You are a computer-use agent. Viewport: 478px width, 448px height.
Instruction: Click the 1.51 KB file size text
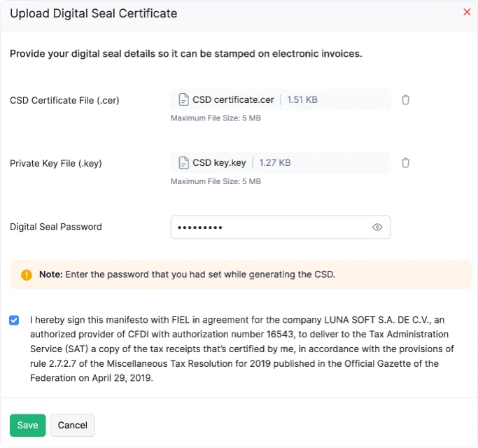click(x=302, y=99)
